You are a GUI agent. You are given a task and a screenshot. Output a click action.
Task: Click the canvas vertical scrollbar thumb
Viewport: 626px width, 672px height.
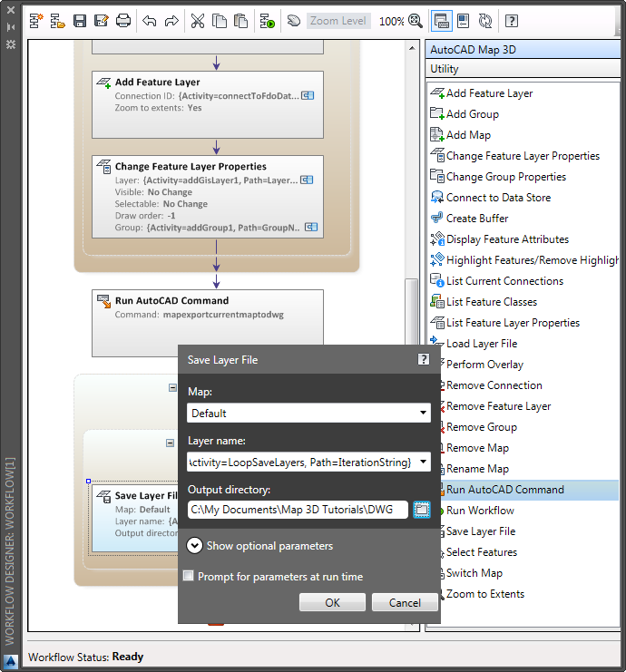(412, 312)
